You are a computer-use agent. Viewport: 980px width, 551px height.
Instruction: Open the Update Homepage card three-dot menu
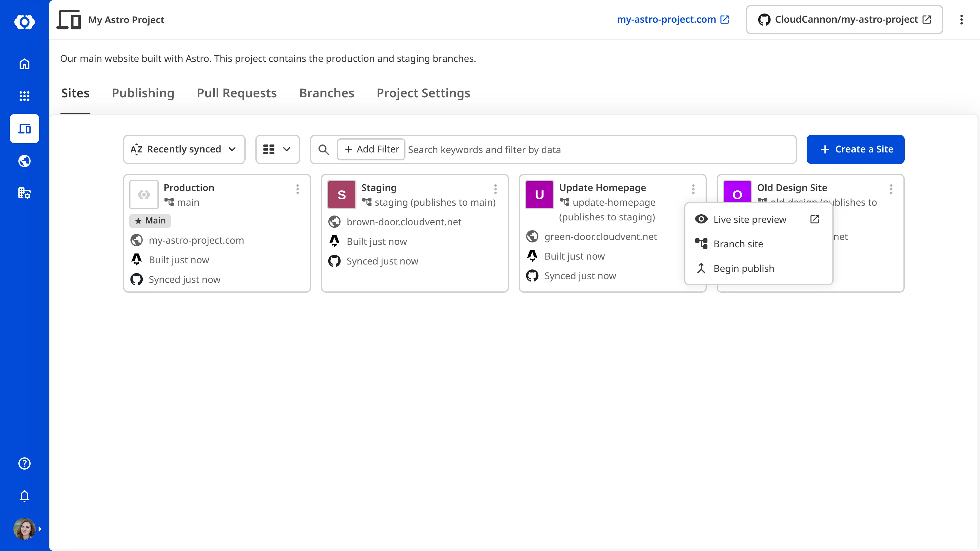[693, 189]
